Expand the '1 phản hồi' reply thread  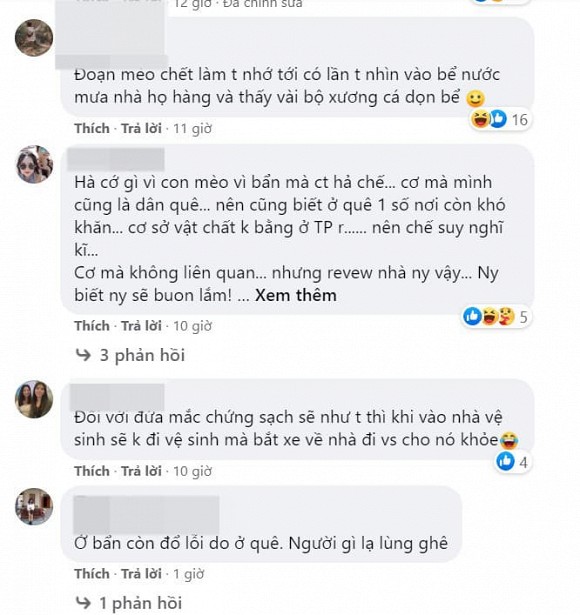point(140,603)
